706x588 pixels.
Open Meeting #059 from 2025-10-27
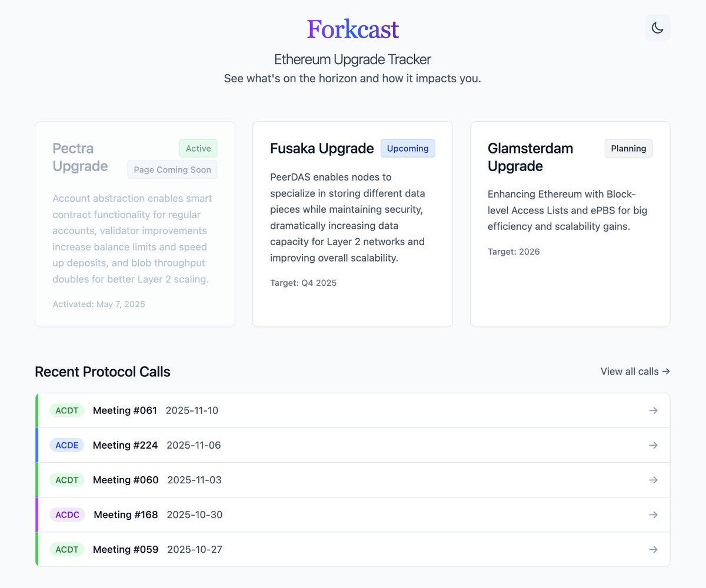(x=125, y=549)
